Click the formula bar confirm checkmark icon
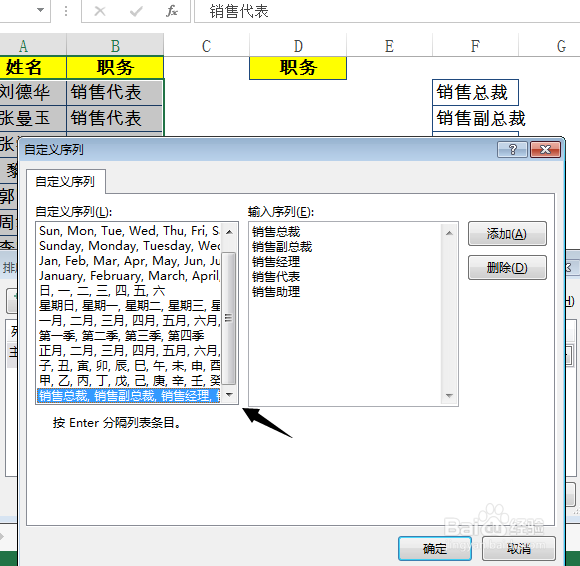580x566 pixels. coord(136,11)
